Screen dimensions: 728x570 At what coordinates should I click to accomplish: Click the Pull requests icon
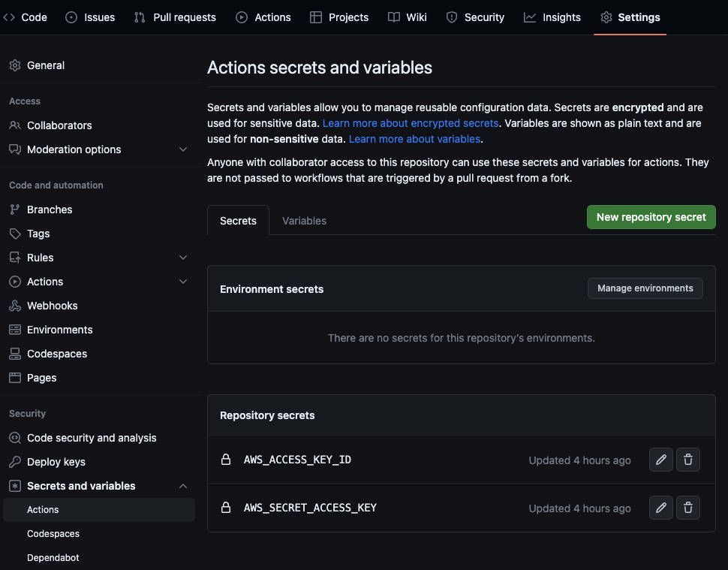coord(139,17)
